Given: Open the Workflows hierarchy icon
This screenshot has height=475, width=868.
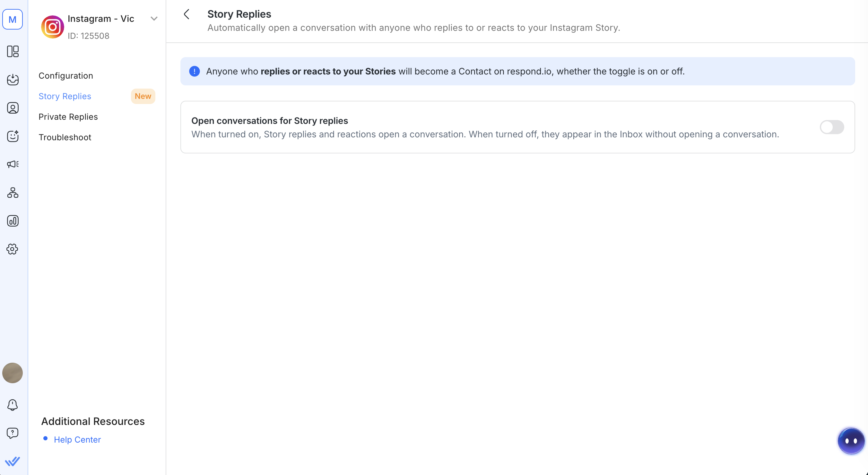Looking at the screenshot, I should 13,193.
